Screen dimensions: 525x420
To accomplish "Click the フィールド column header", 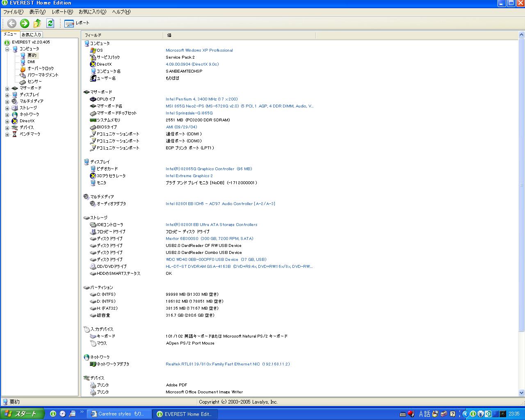I will 122,35.
